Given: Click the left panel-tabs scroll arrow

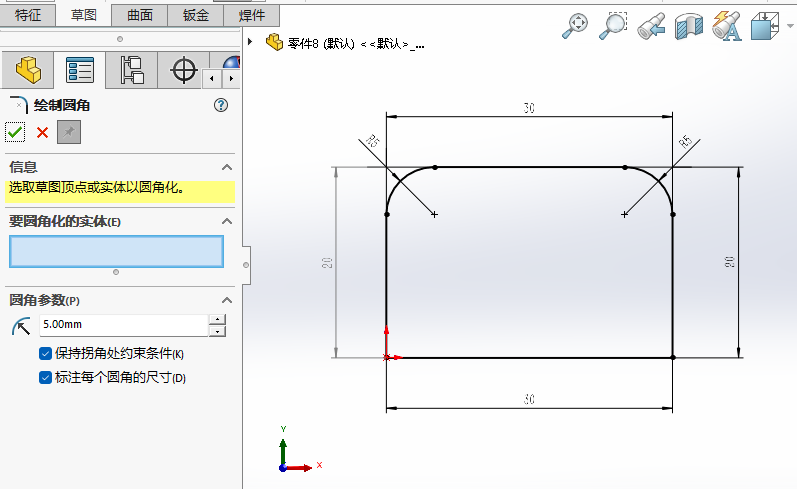Looking at the screenshot, I should (212, 79).
